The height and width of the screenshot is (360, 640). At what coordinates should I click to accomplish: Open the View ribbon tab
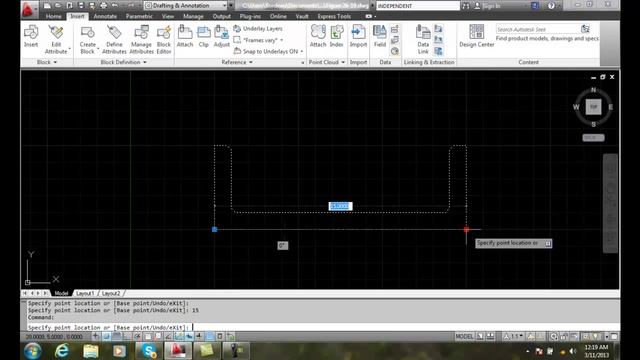[x=168, y=16]
